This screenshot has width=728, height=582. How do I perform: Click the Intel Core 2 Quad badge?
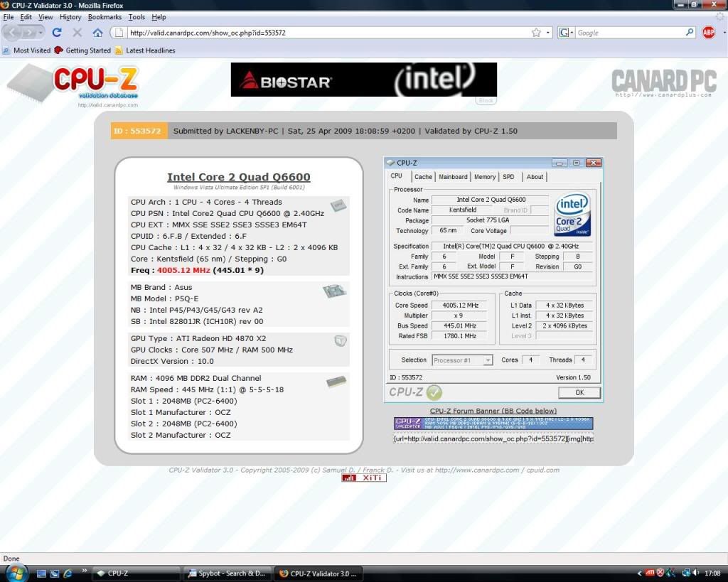pos(572,215)
